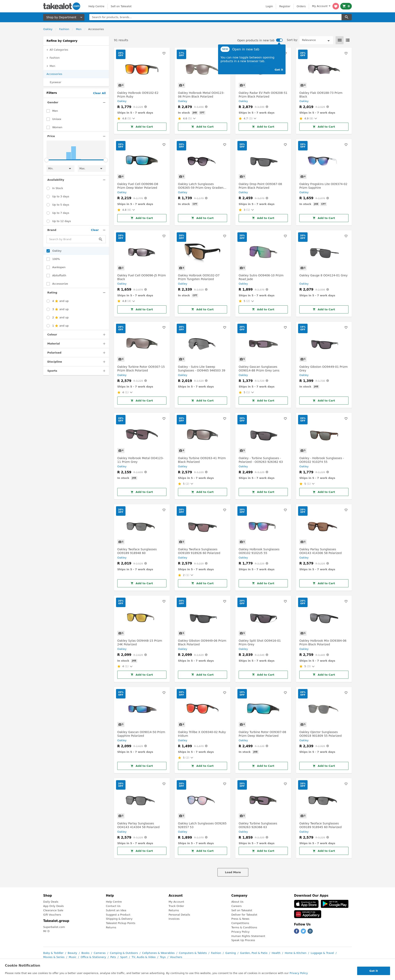Click the takealot.com logo
Viewport: 395px width, 980px height.
pyautogui.click(x=62, y=6)
